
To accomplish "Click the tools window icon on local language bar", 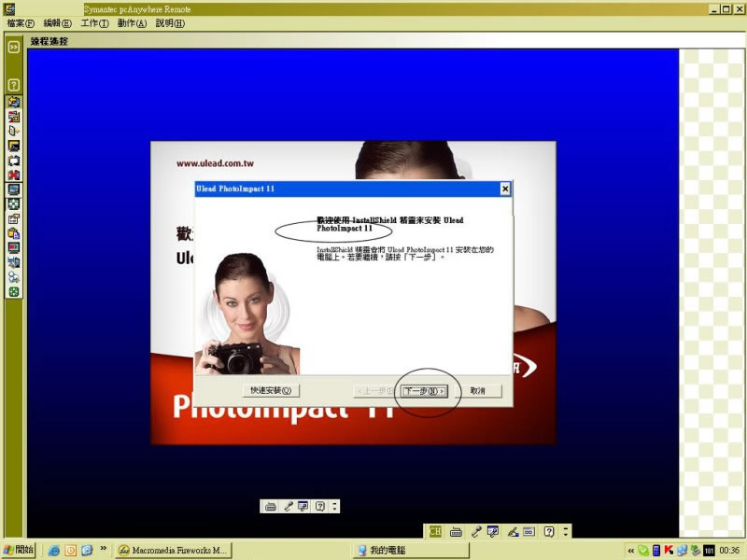I will [x=493, y=531].
